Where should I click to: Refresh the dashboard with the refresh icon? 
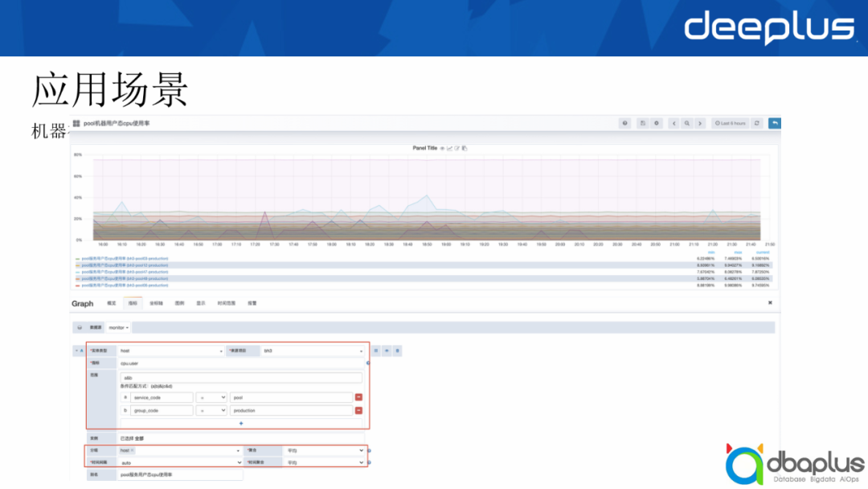(757, 124)
